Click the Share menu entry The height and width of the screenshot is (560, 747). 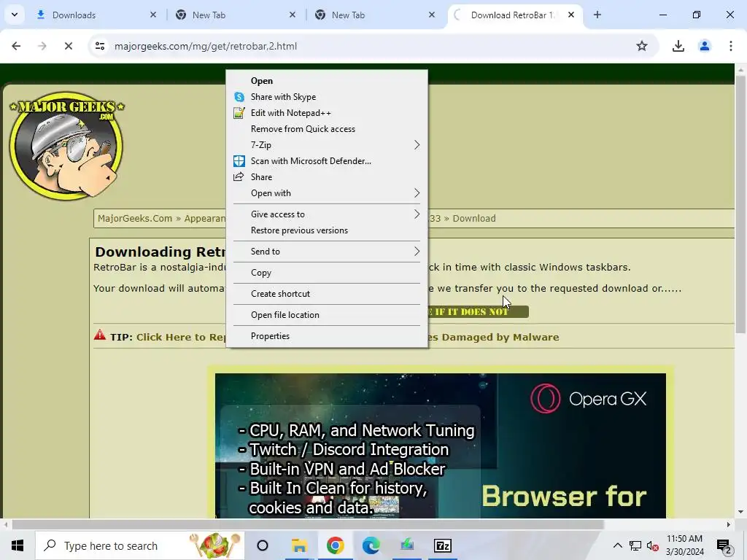click(x=327, y=177)
